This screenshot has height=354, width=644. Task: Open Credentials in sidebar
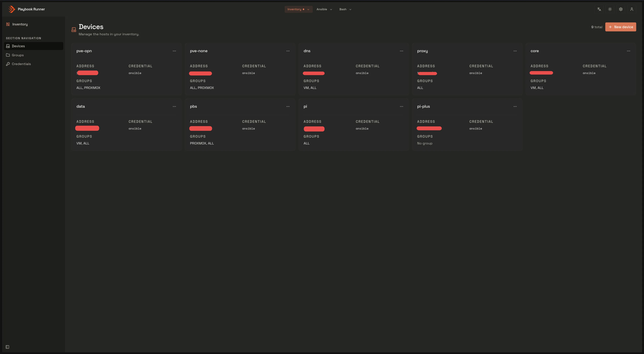click(33, 64)
